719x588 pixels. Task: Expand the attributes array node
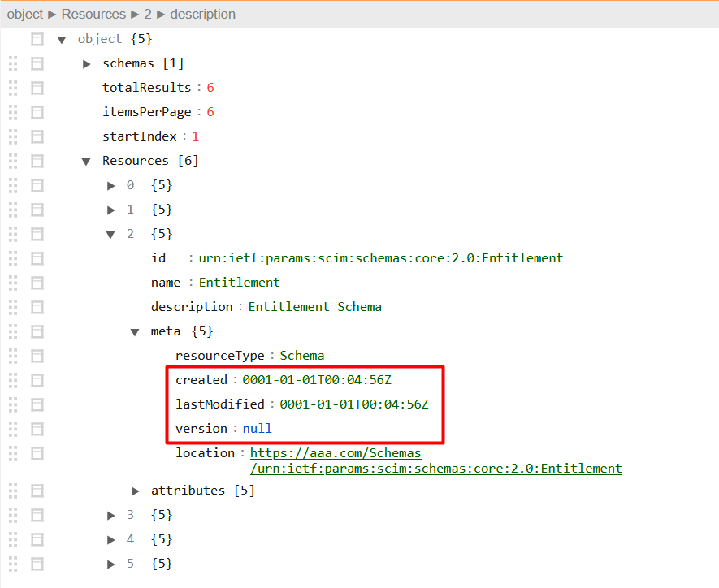pyautogui.click(x=135, y=491)
